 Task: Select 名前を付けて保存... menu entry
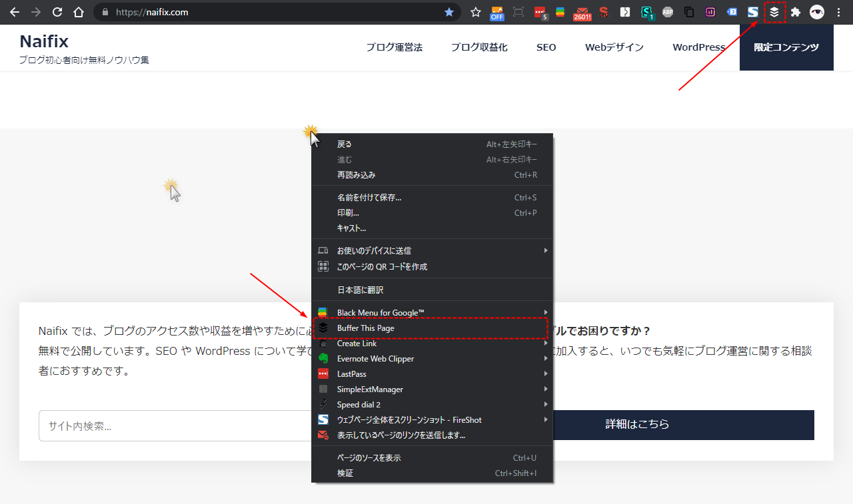tap(432, 198)
